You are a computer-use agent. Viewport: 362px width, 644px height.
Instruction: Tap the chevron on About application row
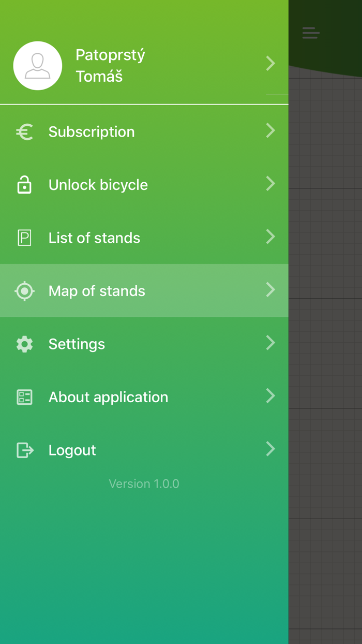tap(270, 396)
